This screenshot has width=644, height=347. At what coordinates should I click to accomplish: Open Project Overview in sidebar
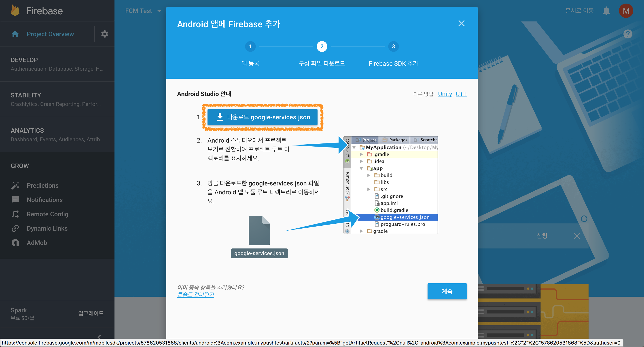(50, 34)
